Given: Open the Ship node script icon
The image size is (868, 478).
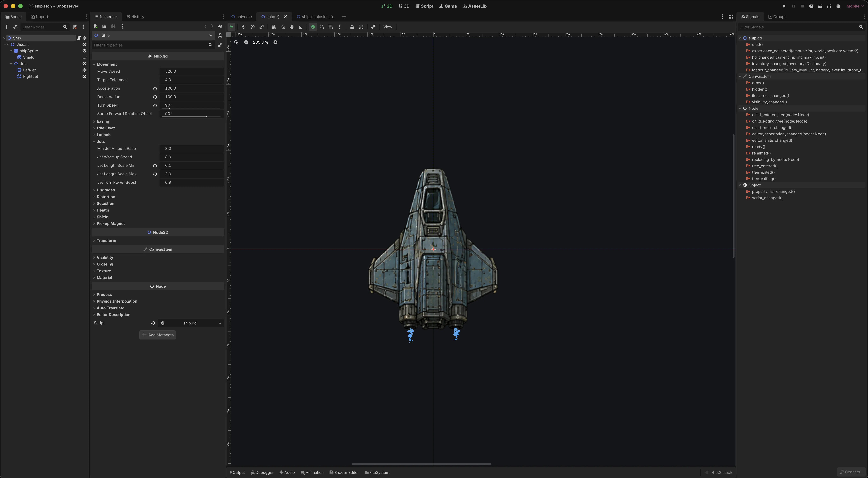Looking at the screenshot, I should [x=79, y=38].
